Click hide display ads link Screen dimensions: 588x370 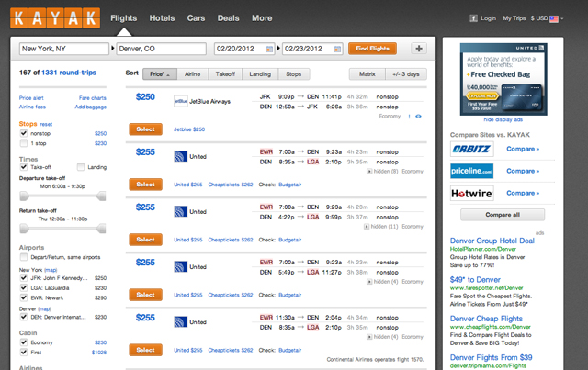click(503, 119)
